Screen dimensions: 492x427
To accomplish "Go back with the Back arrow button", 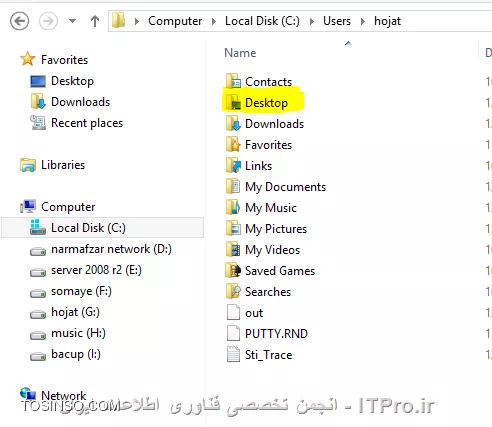I will [19, 21].
